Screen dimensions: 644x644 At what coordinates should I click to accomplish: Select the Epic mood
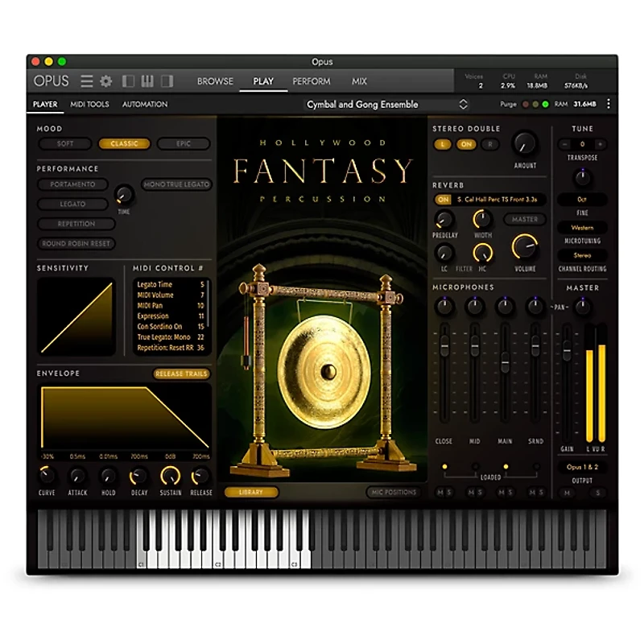184,143
